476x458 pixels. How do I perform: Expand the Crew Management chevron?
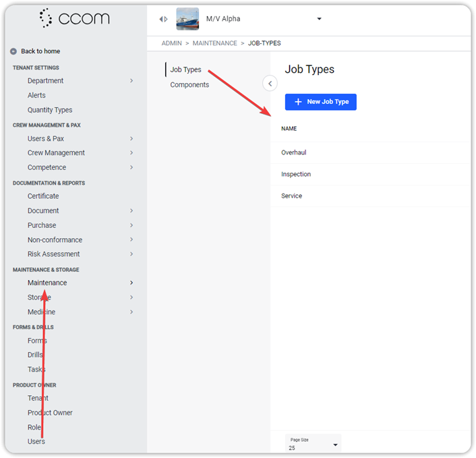[131, 152]
